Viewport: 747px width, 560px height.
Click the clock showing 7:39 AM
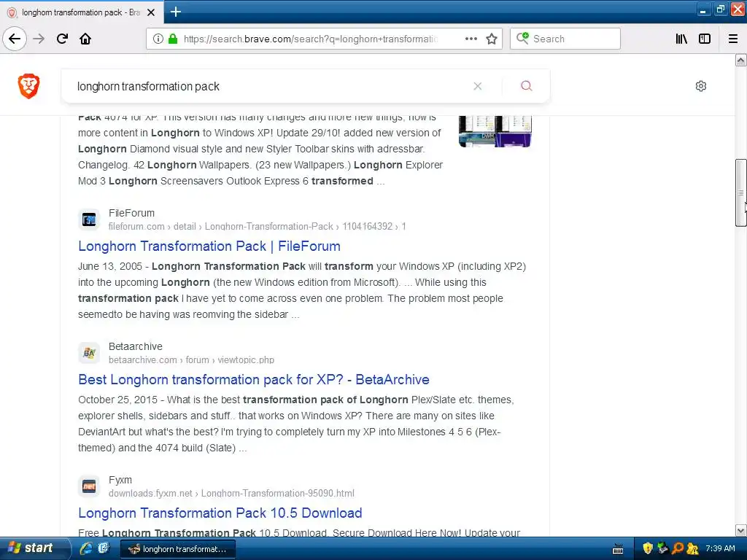coord(720,548)
